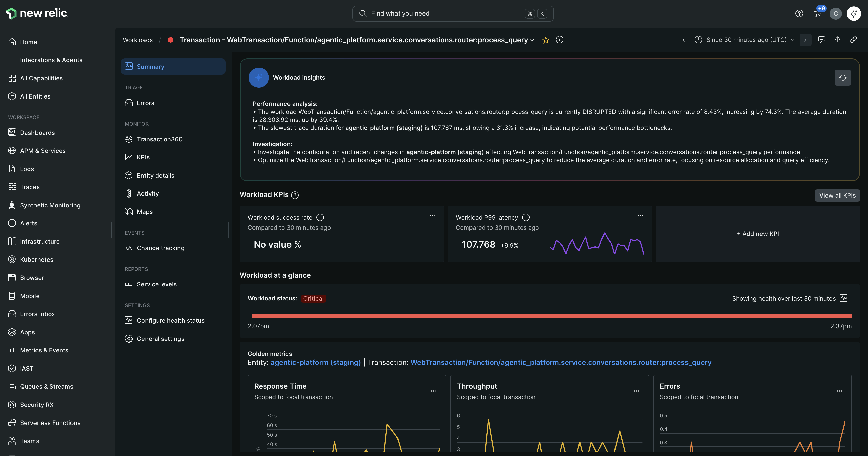The width and height of the screenshot is (868, 456).
Task: Click the Find what you need search box
Action: 445,14
